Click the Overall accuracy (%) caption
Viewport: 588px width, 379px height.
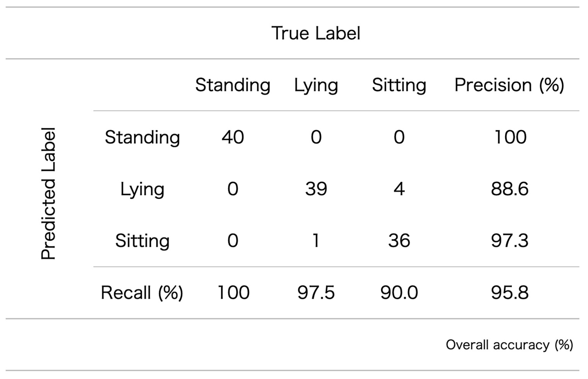509,345
